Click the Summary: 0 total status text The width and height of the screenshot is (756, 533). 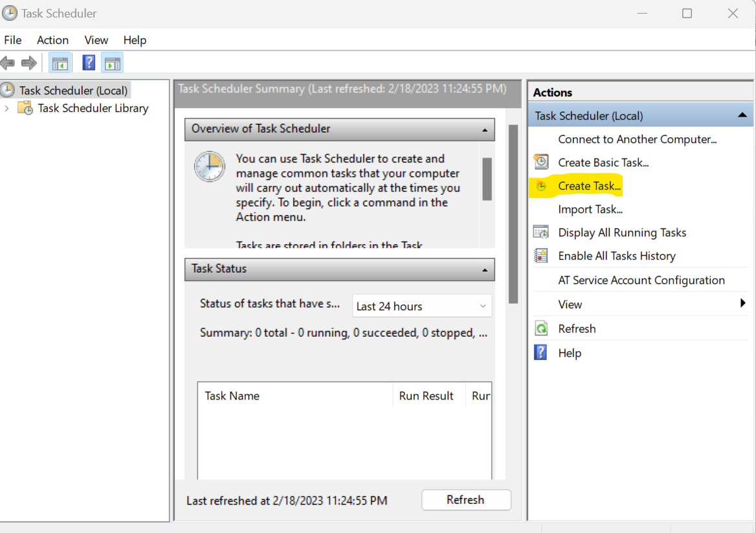(343, 333)
